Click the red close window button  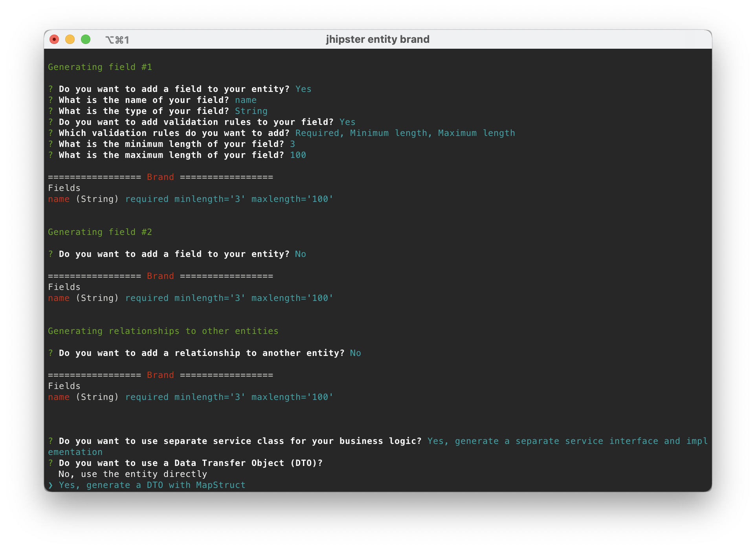coord(54,39)
